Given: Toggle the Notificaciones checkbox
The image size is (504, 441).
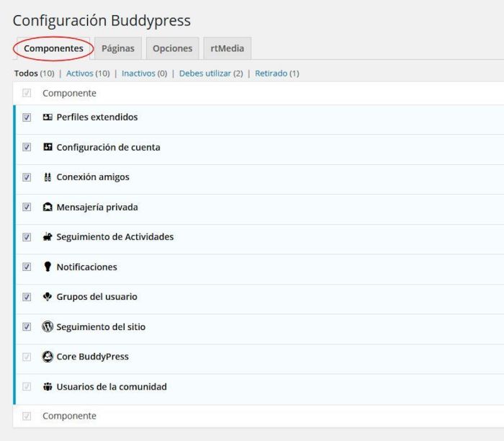Looking at the screenshot, I should coord(27,267).
